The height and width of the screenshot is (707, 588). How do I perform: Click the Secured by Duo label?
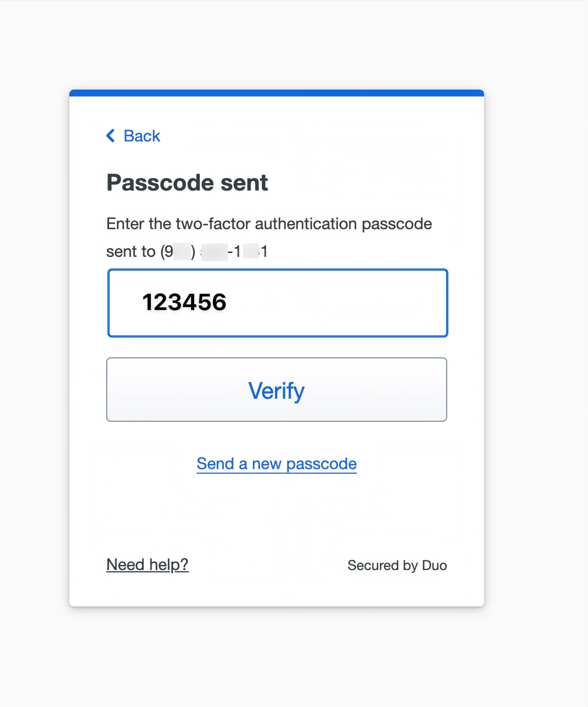[397, 565]
